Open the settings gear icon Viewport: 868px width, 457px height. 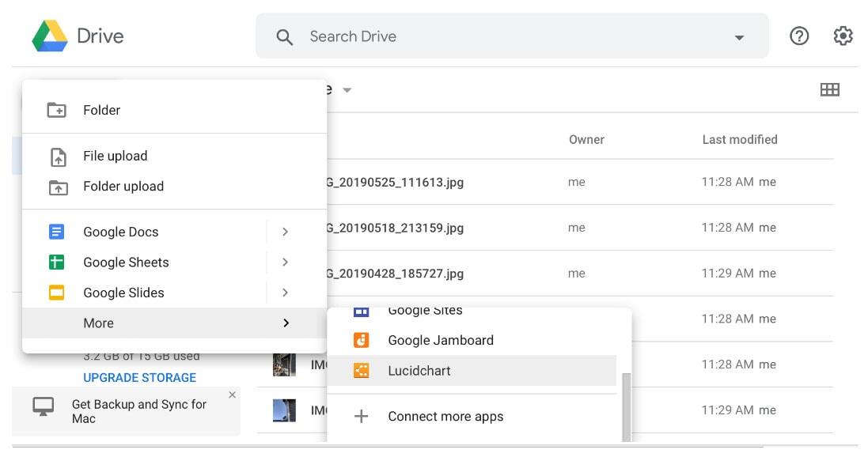pos(843,36)
